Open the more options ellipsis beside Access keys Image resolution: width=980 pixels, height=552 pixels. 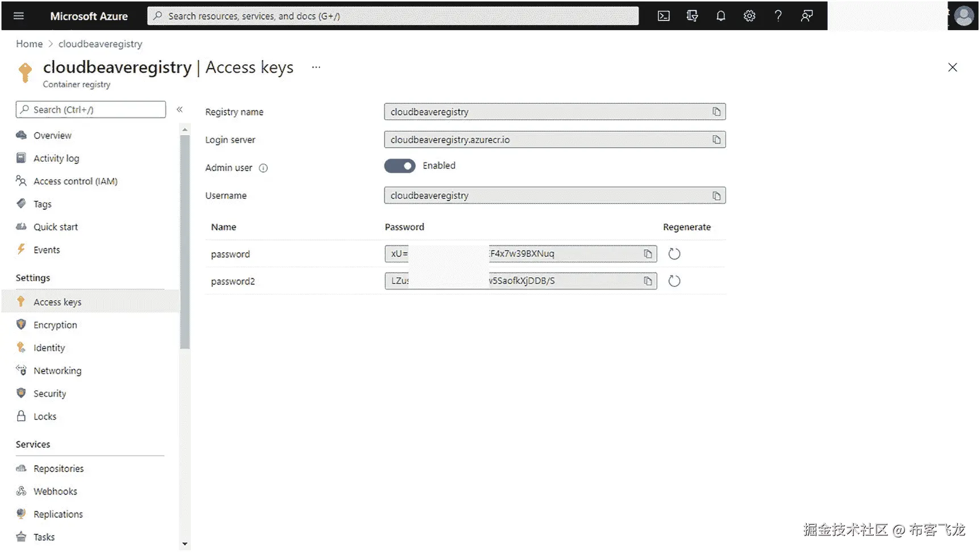pyautogui.click(x=316, y=67)
